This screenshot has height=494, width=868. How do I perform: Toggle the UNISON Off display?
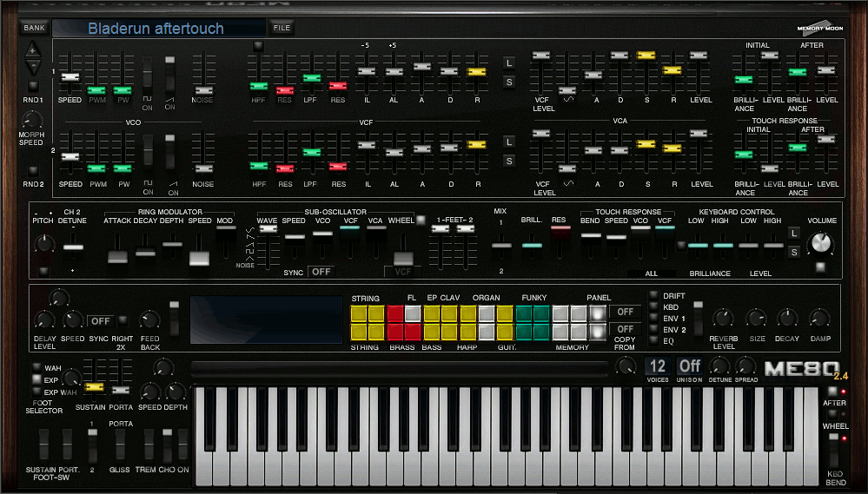[690, 366]
